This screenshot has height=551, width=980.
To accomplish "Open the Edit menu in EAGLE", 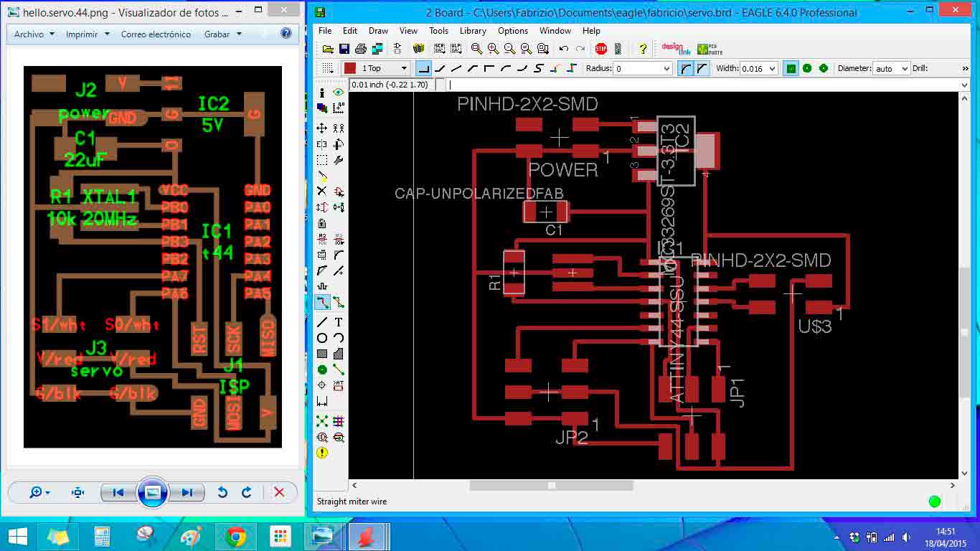I will pyautogui.click(x=350, y=31).
